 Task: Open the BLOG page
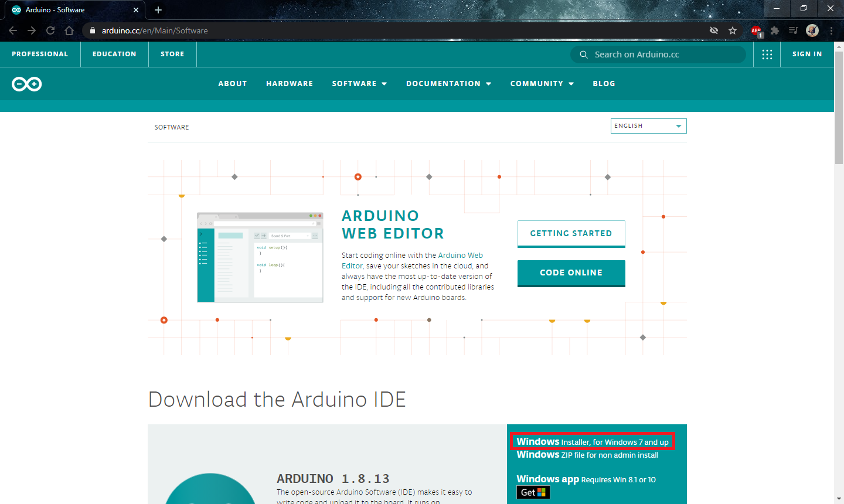604,84
